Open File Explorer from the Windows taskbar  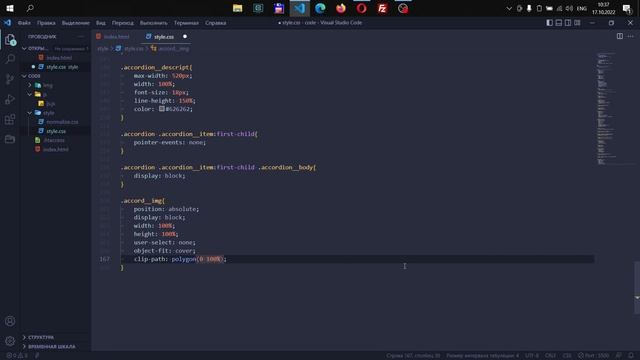coord(238,8)
